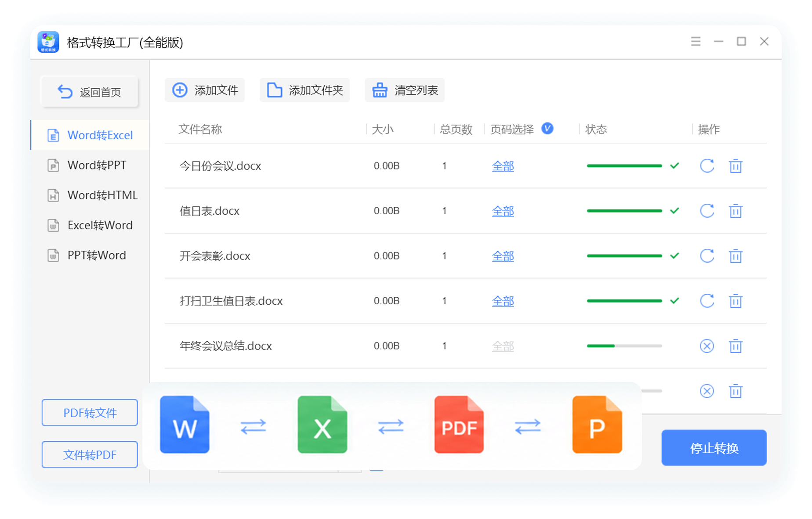The height and width of the screenshot is (519, 812).
Task: Click the large green Excel file icon
Action: pos(322,425)
